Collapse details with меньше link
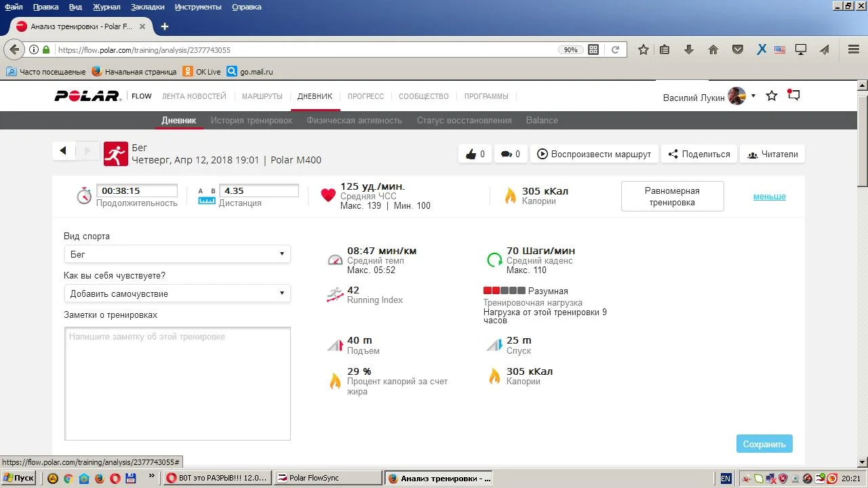Screen dimensions: 868x488 [x=770, y=197]
